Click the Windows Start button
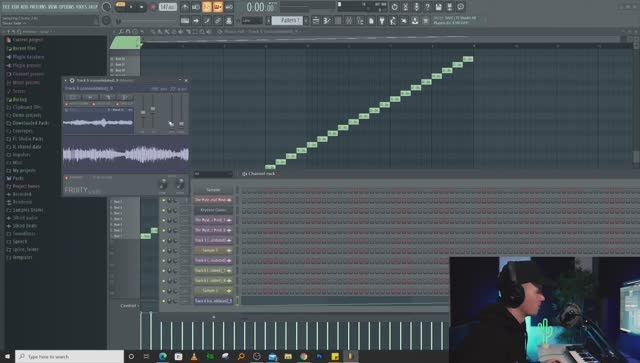This screenshot has width=640, height=363. pos(7,356)
